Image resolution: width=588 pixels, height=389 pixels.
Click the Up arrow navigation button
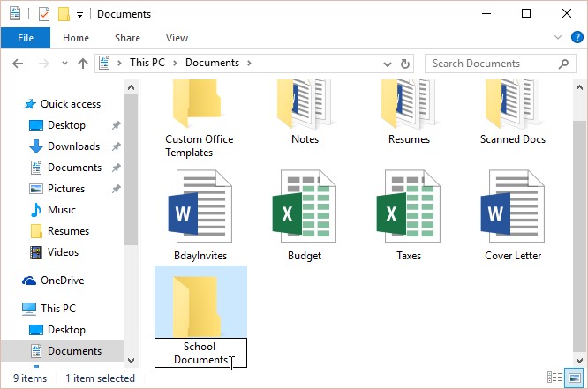coord(83,64)
